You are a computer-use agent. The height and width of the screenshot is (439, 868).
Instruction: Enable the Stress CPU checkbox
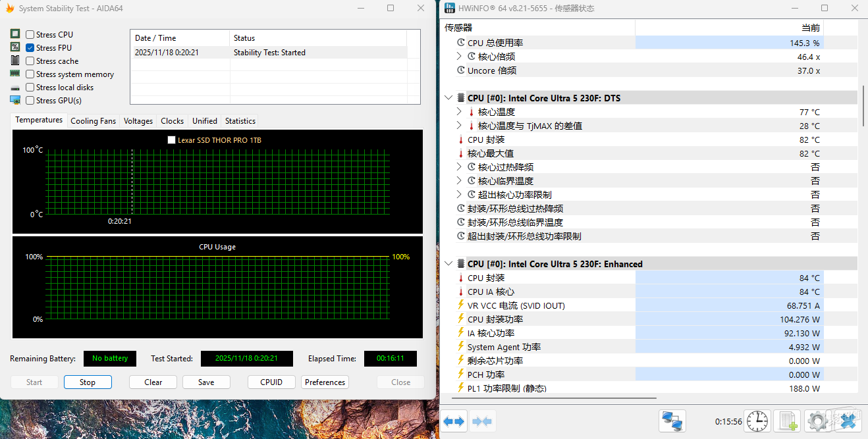[30, 34]
